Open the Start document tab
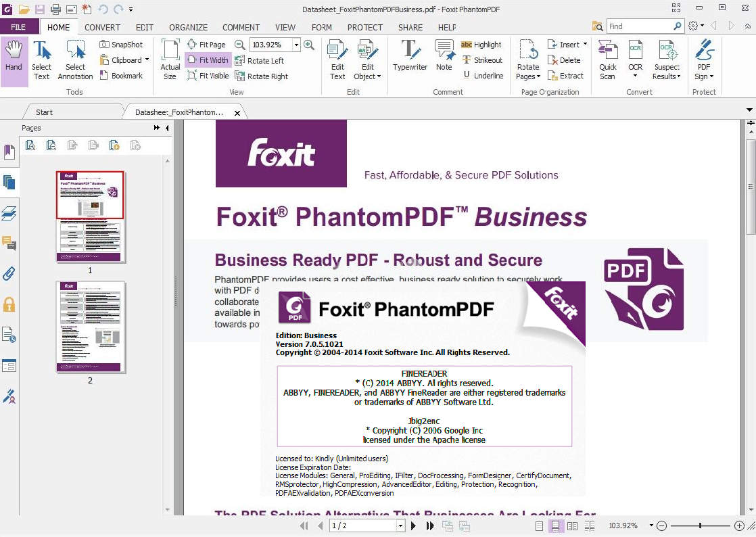This screenshot has width=756, height=537. 44,112
